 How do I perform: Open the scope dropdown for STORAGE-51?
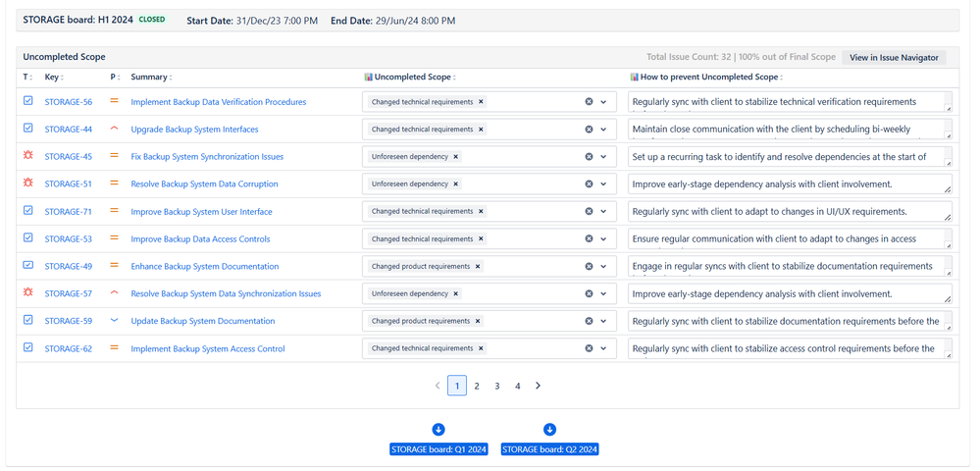(x=603, y=183)
